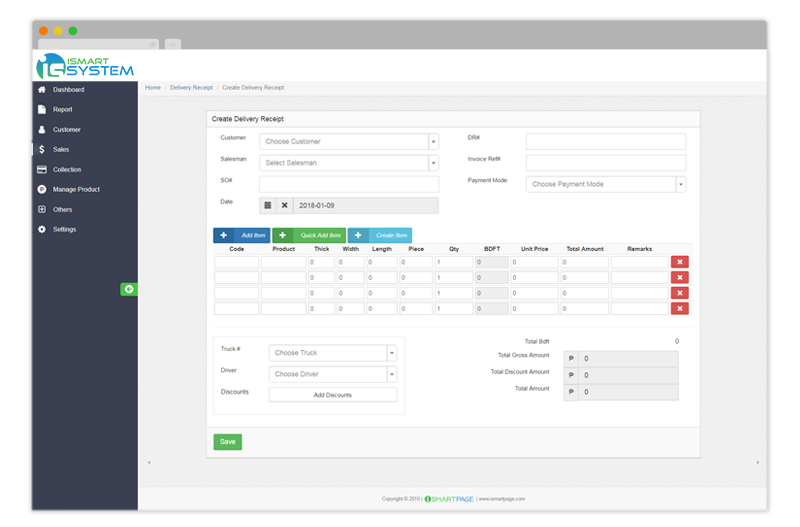Screen dimensions: 800x527
Task: Delete the third item row
Action: [x=680, y=293]
